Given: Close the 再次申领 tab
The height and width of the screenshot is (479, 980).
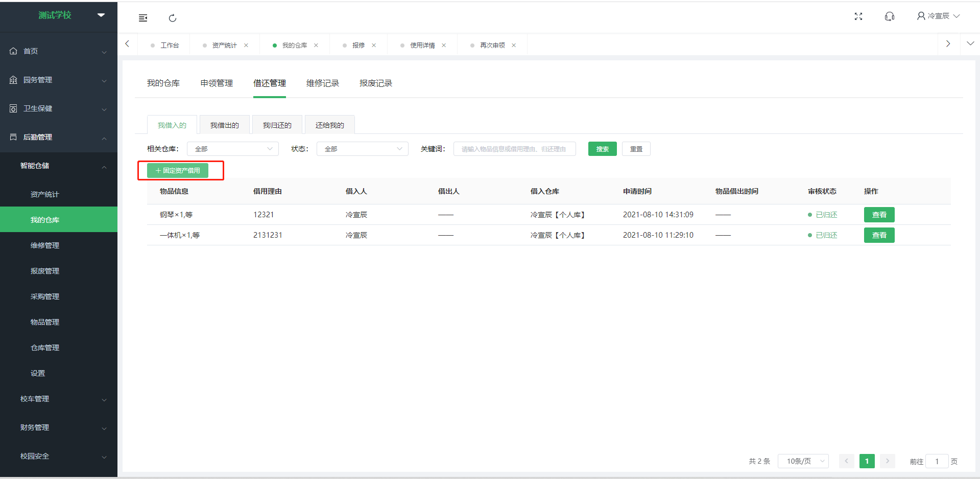Looking at the screenshot, I should click(514, 45).
